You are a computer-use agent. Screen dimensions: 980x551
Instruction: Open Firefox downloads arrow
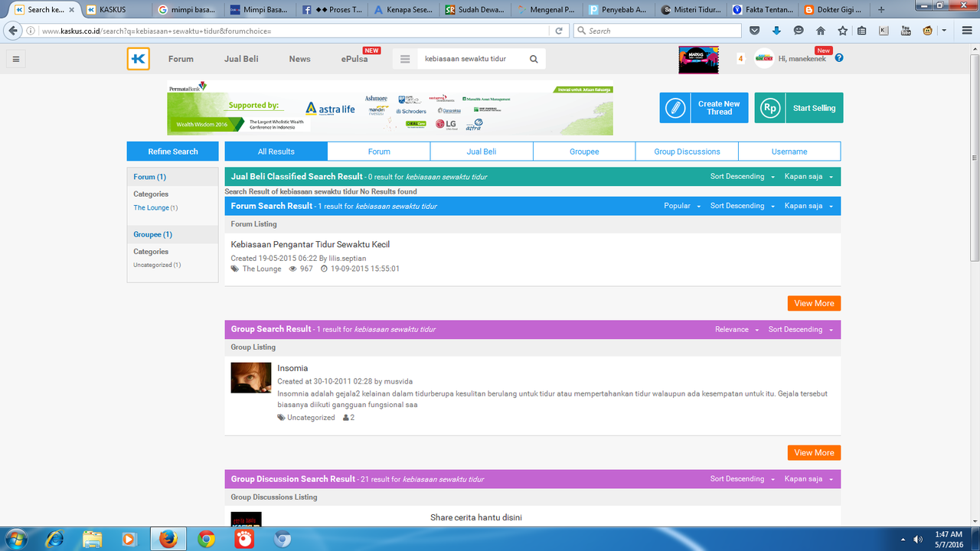[776, 31]
